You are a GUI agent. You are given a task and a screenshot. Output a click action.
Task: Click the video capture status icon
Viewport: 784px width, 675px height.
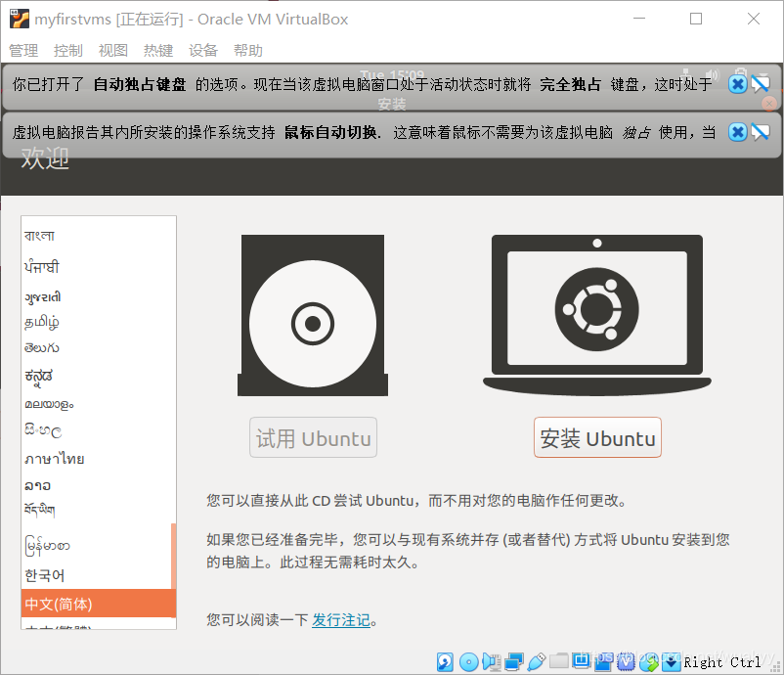604,662
